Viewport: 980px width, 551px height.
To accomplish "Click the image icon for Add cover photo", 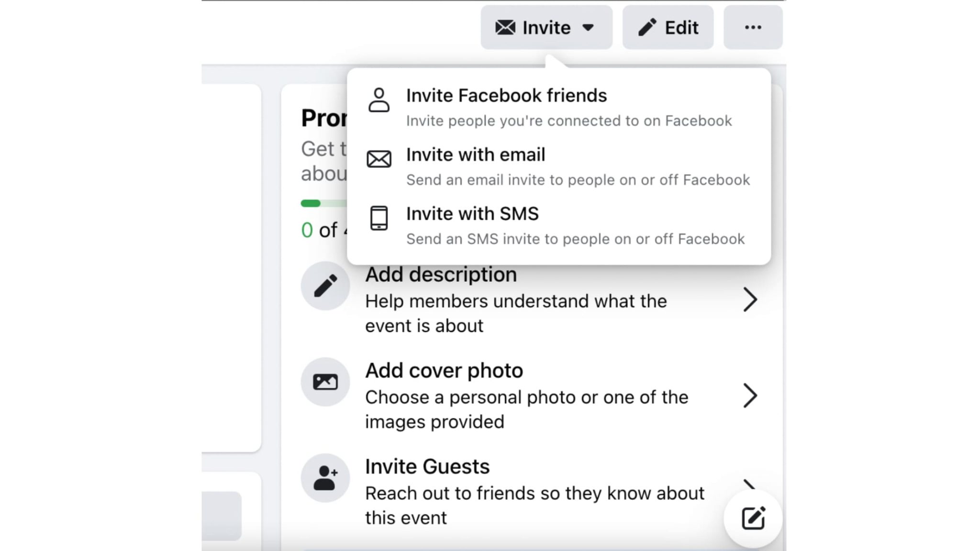I will pos(325,382).
